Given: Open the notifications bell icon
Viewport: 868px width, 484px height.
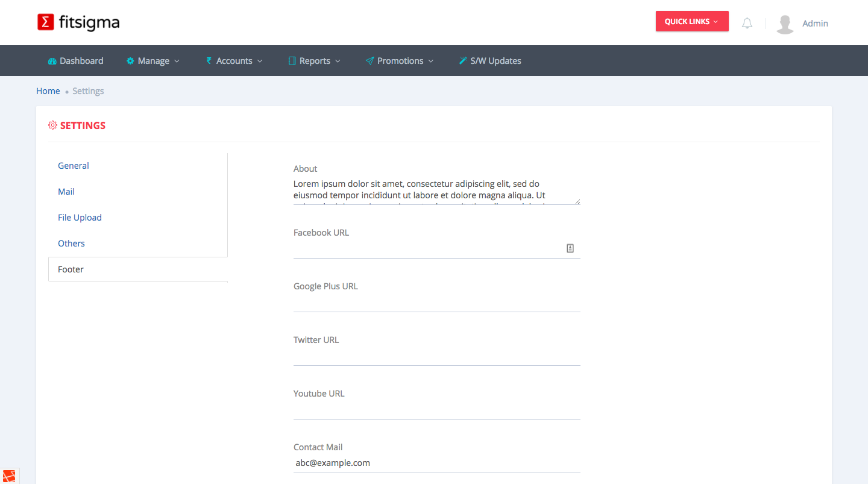Looking at the screenshot, I should coord(747,24).
